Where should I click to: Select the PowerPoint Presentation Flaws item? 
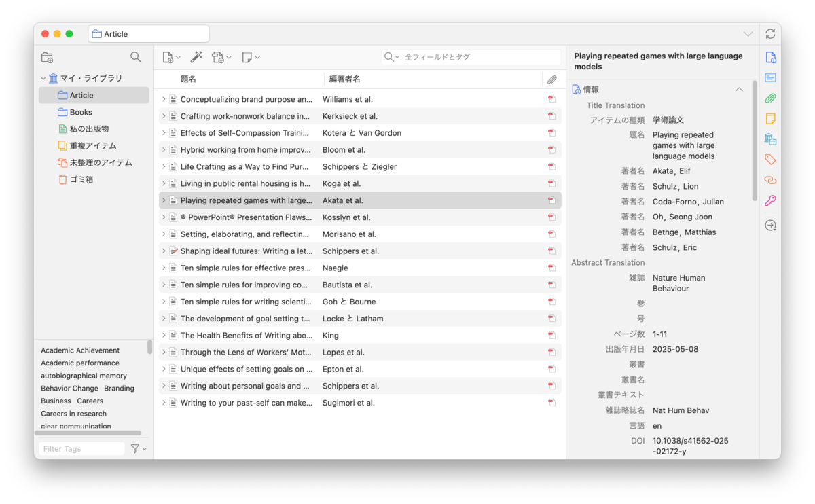pyautogui.click(x=360, y=217)
